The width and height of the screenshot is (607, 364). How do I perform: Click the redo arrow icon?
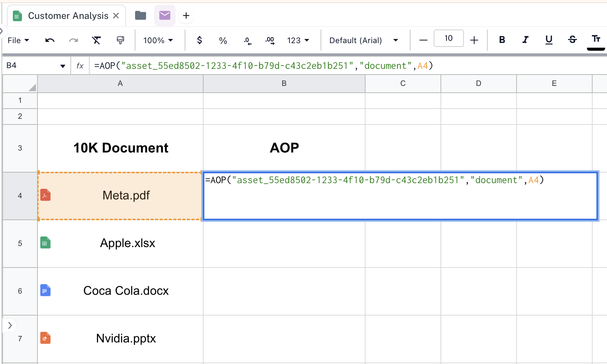(73, 40)
